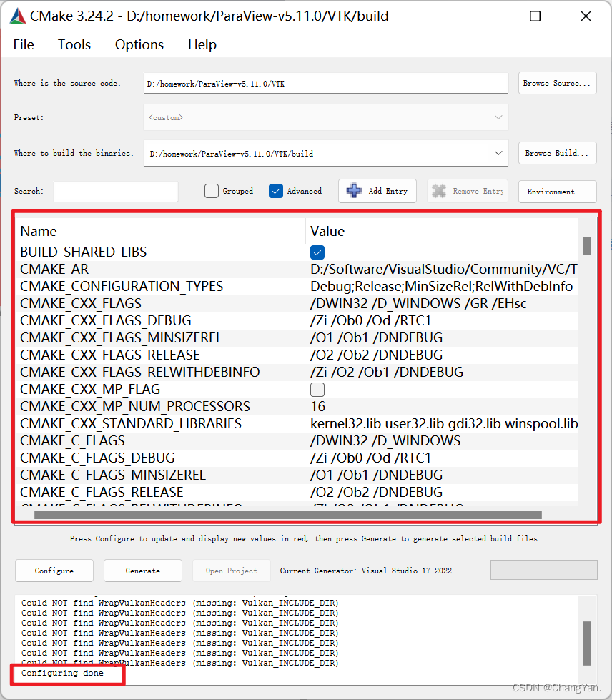Image resolution: width=612 pixels, height=700 pixels.
Task: Click the Browse Build button
Action: 557,153
